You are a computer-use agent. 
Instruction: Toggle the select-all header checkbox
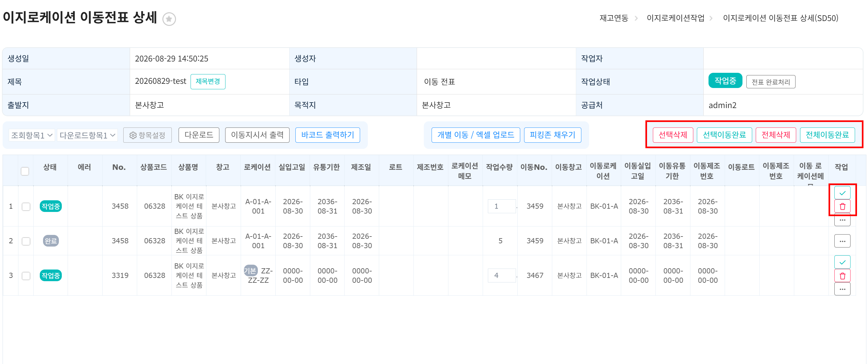click(x=25, y=171)
